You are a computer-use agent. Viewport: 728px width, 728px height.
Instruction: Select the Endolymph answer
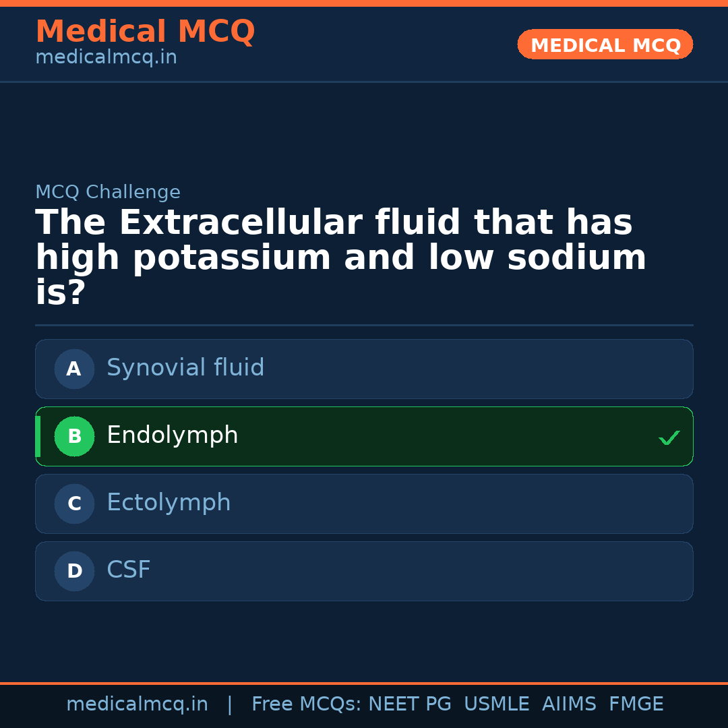tap(173, 435)
